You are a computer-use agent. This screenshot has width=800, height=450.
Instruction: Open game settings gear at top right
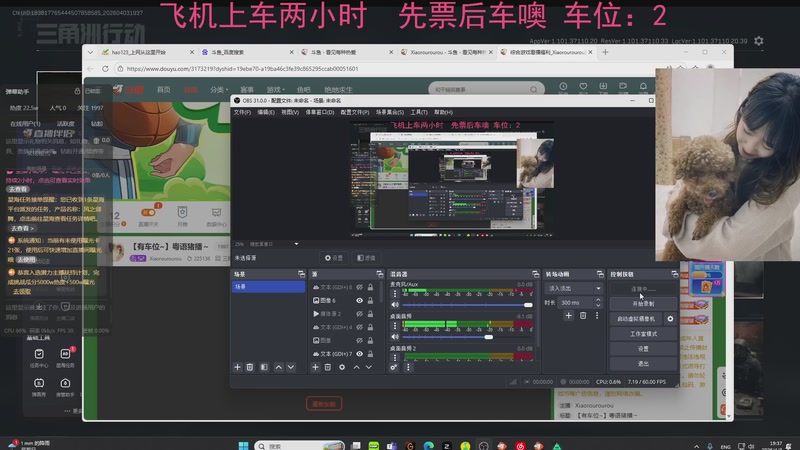tap(759, 41)
